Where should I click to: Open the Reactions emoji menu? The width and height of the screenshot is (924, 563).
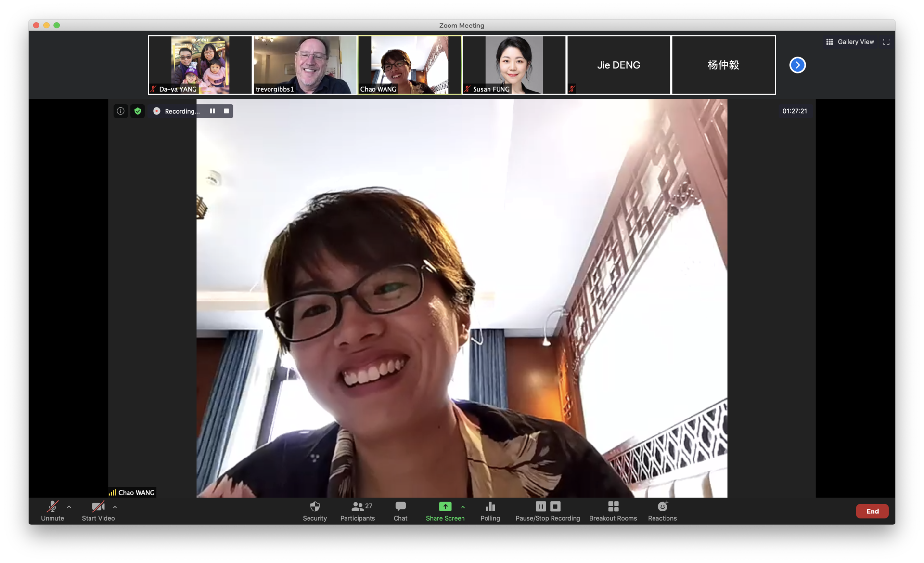click(x=662, y=511)
